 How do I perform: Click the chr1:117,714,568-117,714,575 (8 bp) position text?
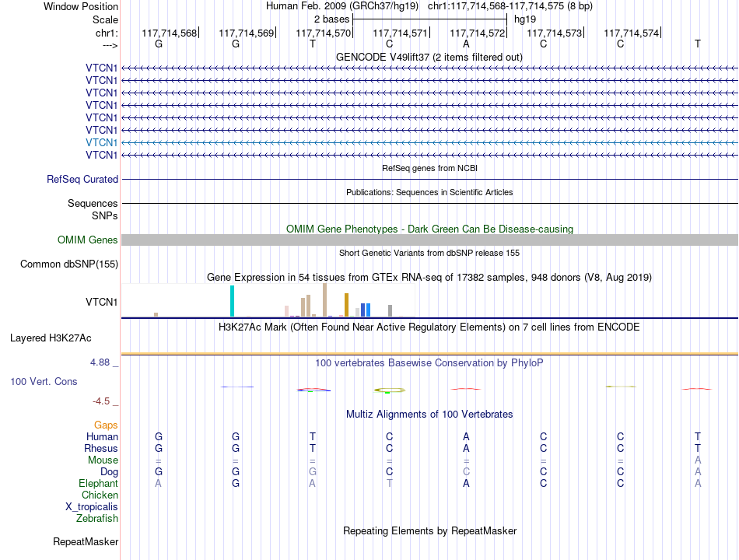[x=510, y=6]
